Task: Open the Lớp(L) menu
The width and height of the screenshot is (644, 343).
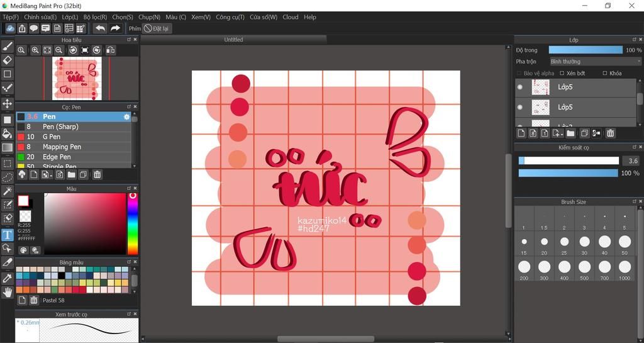Action: [70, 17]
